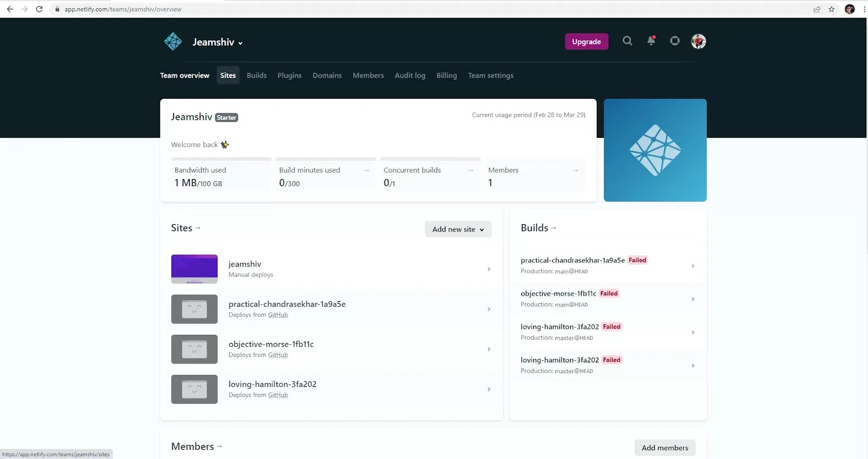Click chevron on jeamshiv site row

(489, 269)
